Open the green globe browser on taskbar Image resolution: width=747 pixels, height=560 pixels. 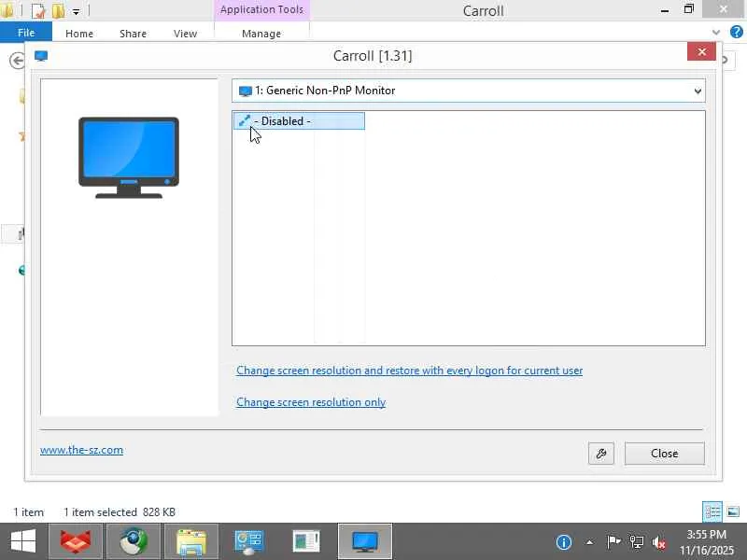tap(134, 541)
